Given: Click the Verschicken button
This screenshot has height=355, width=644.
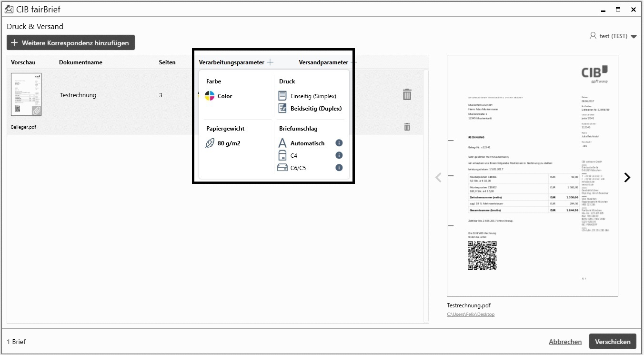Looking at the screenshot, I should point(613,341).
